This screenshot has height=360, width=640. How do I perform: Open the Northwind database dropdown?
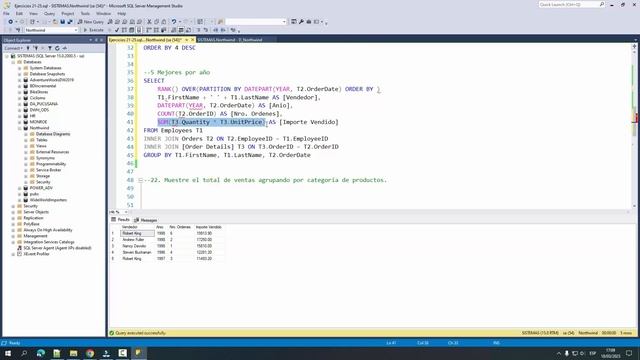tap(76, 30)
